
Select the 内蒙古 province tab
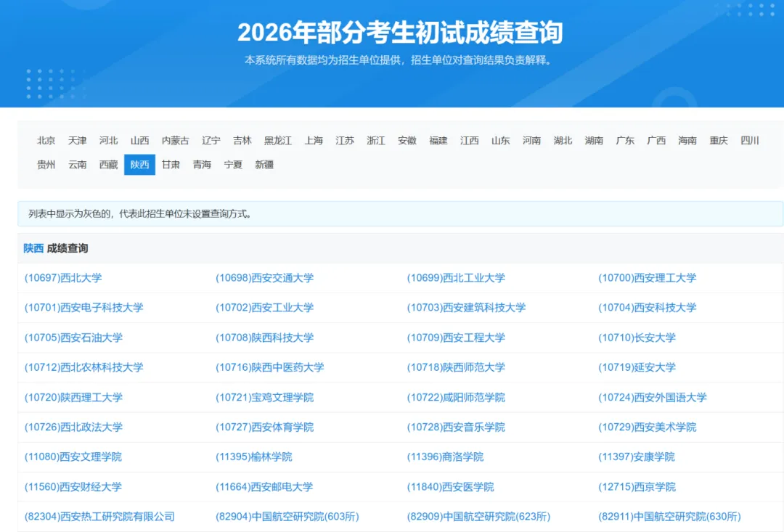(176, 141)
